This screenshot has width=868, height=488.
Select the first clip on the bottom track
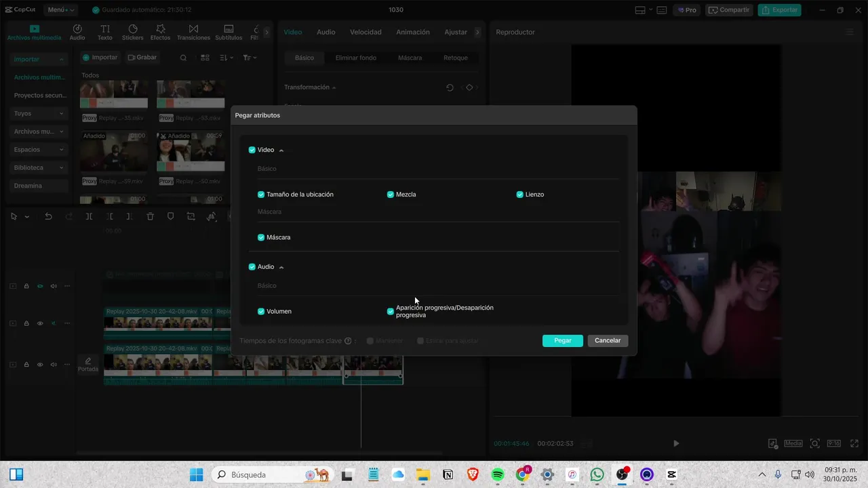(158, 365)
